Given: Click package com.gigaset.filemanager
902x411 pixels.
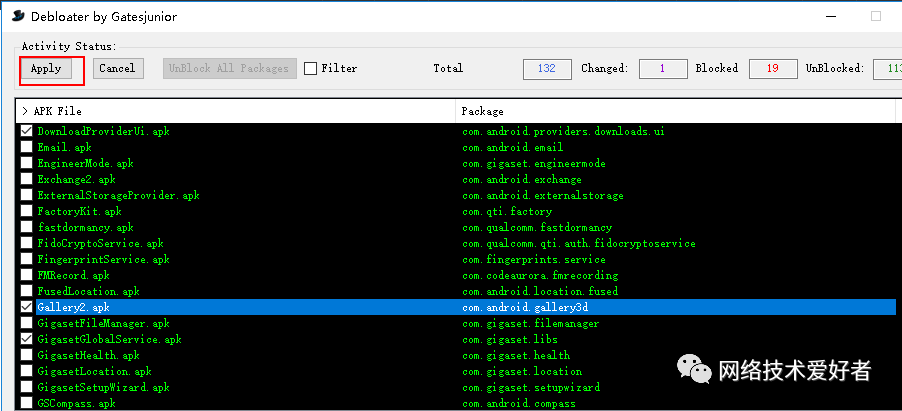Looking at the screenshot, I should click(x=530, y=324).
